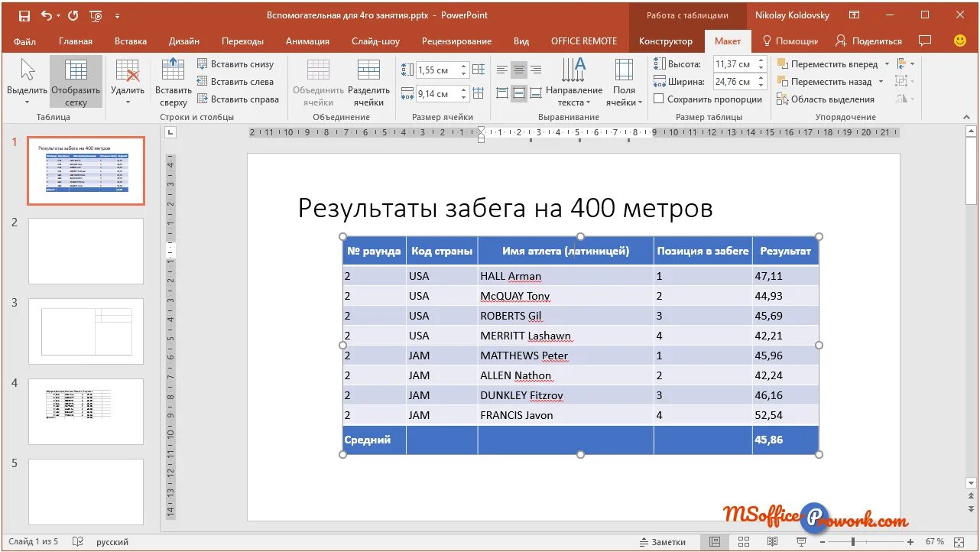
Task: Switch to the Конструктор table tools tab
Action: [x=666, y=41]
